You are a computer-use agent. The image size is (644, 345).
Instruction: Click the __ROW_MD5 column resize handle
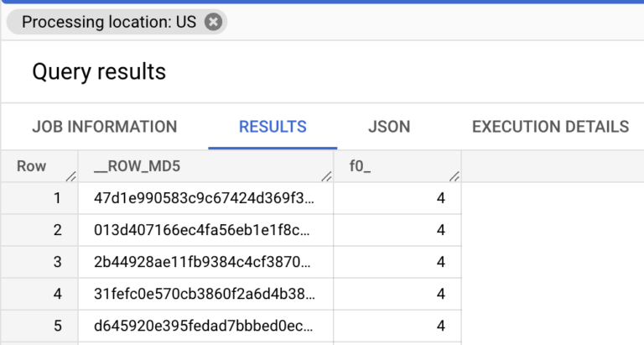click(326, 176)
